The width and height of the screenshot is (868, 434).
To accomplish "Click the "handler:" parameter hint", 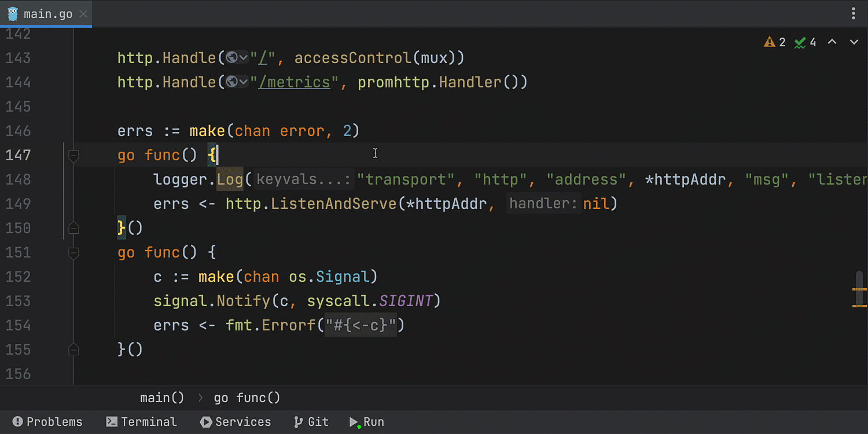I will 543,204.
